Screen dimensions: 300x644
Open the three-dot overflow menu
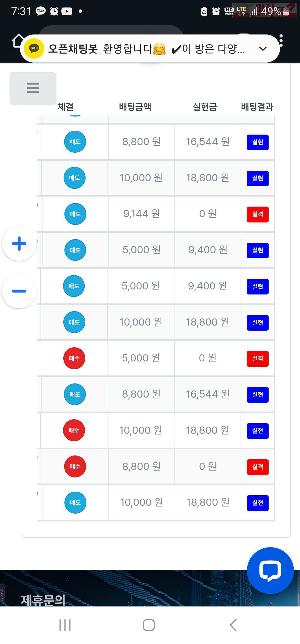(x=281, y=41)
